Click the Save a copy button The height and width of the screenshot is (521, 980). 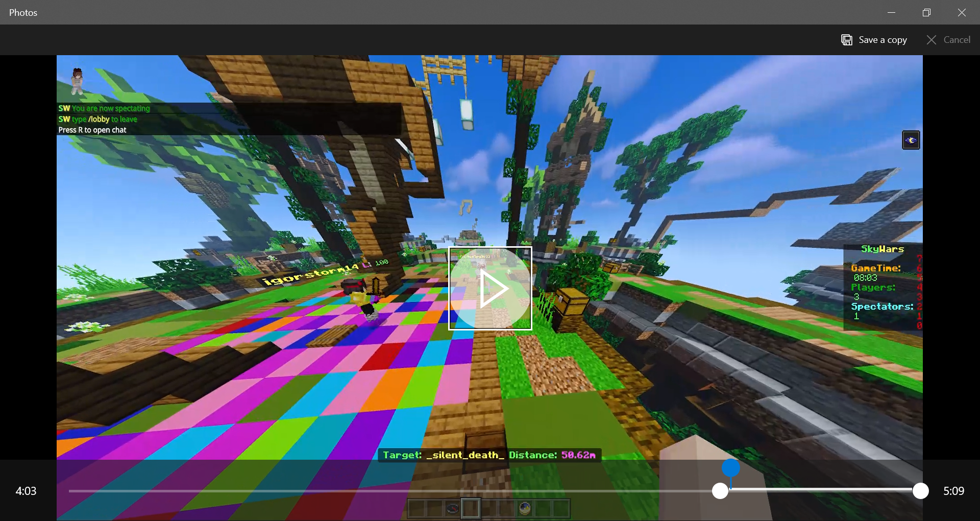[874, 40]
